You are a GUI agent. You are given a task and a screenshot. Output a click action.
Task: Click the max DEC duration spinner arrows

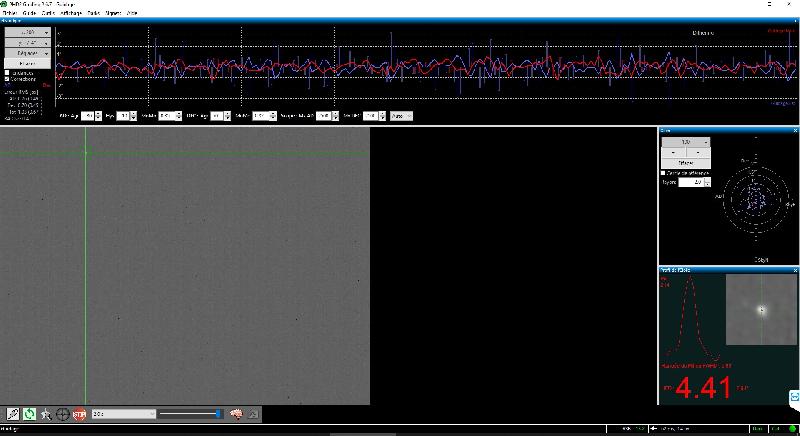382,116
